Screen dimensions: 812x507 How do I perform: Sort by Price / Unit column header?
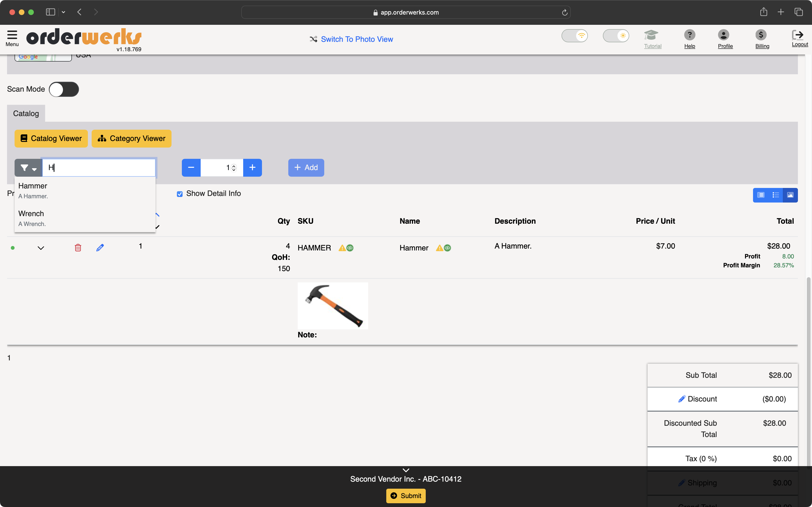(x=656, y=221)
